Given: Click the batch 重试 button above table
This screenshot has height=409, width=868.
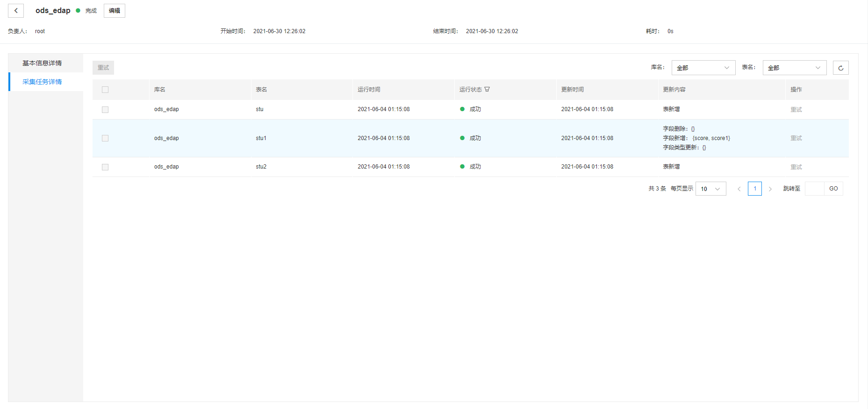Looking at the screenshot, I should tap(103, 68).
